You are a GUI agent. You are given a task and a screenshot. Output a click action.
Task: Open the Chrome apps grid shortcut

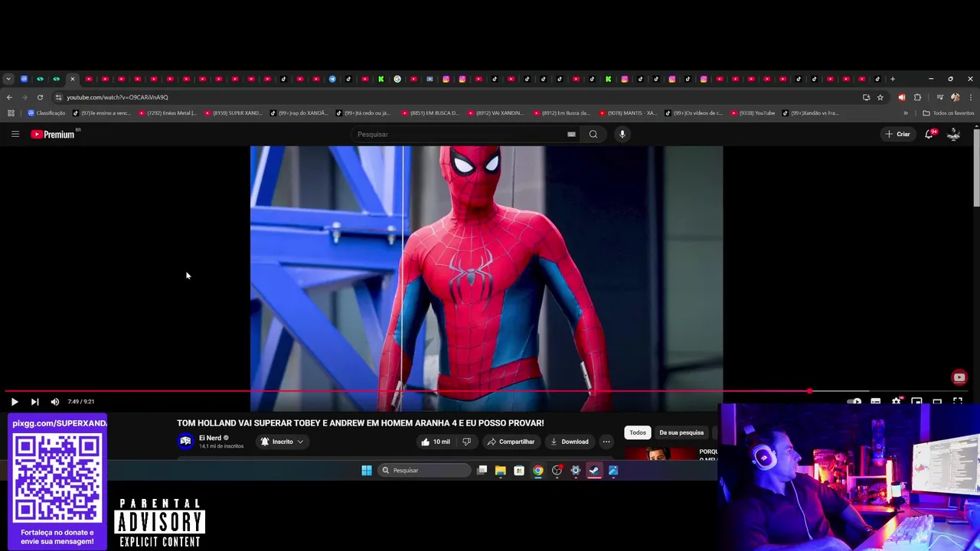11,113
